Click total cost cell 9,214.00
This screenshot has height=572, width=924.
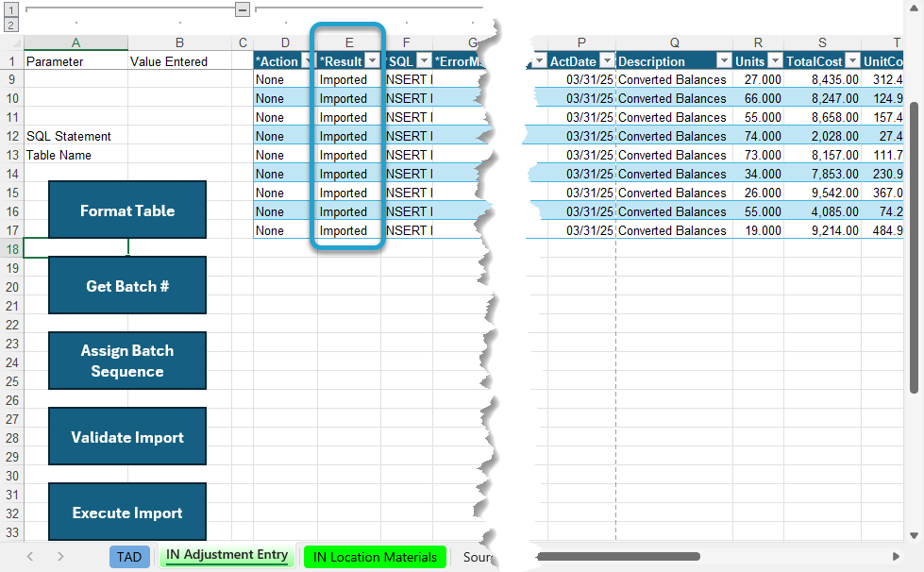pos(822,230)
